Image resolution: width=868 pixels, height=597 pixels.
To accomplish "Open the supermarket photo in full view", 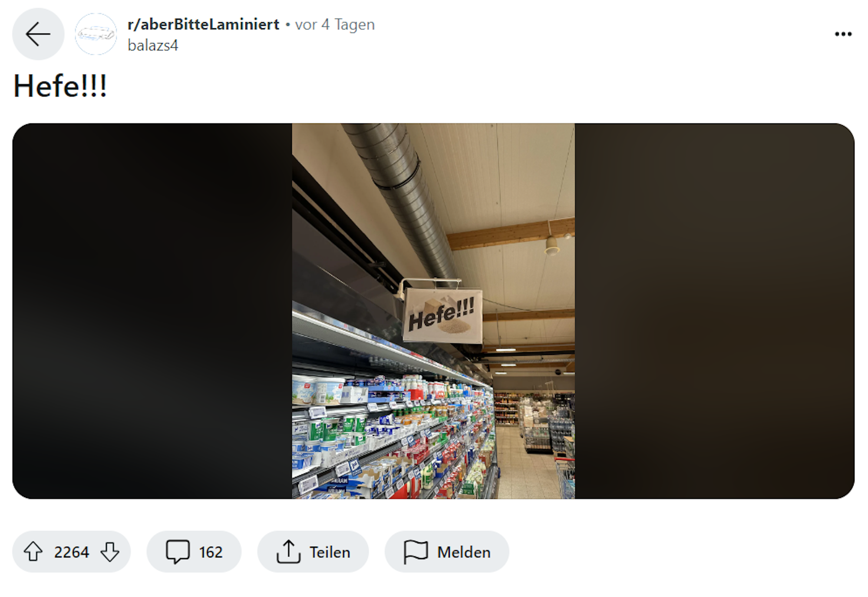I will coord(433,311).
